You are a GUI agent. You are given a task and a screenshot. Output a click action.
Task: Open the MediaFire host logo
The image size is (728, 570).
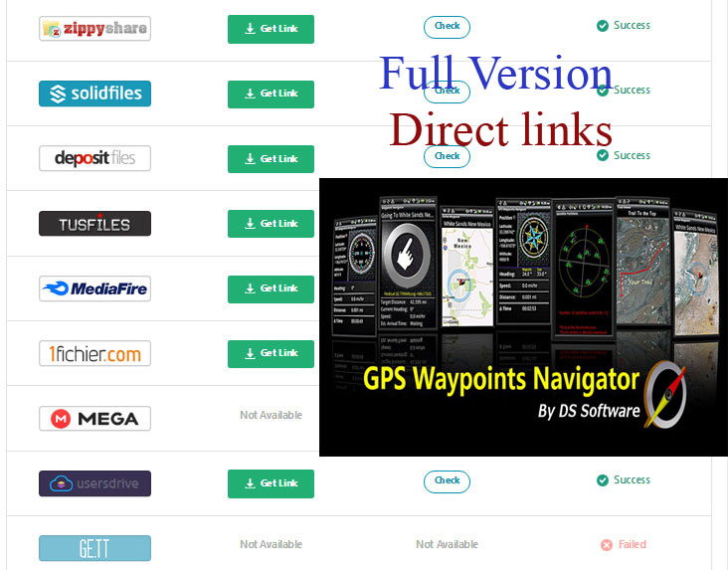click(x=94, y=288)
